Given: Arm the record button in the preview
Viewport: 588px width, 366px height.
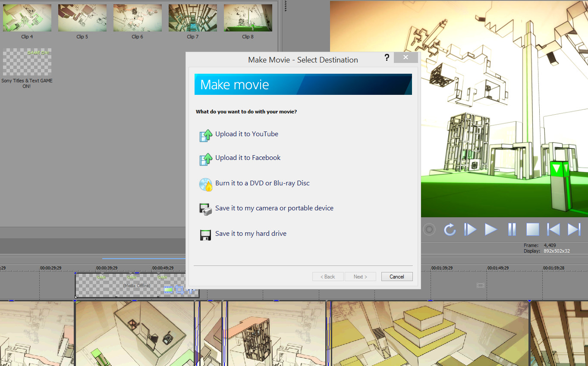Looking at the screenshot, I should [429, 229].
